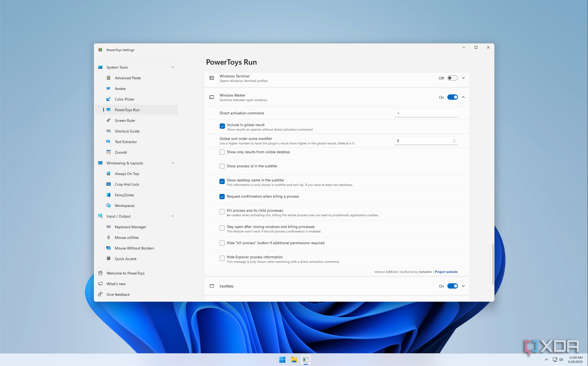
Task: Check Hide Explorer process information
Action: click(x=222, y=258)
